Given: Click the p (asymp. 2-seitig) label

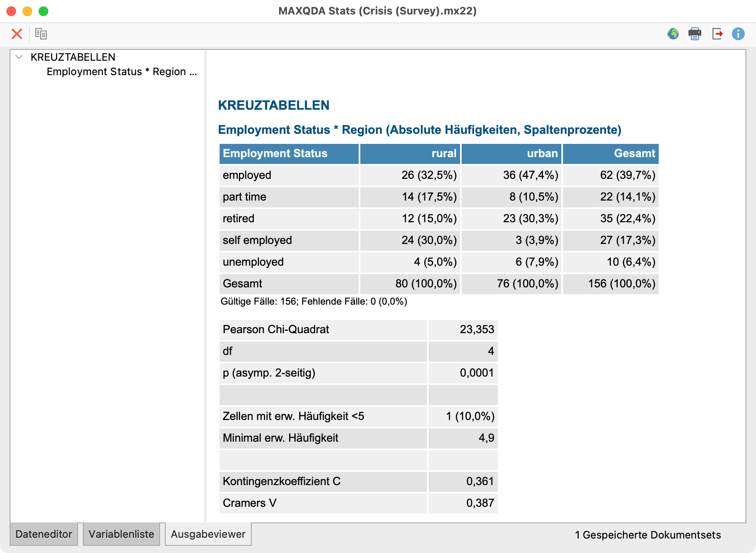Looking at the screenshot, I should point(323,373).
